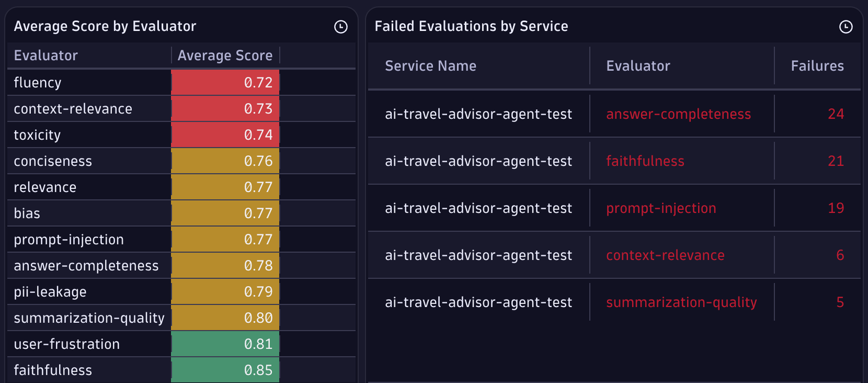Click service name in the summarization-quality failure row
The image size is (868, 383).
478,302
